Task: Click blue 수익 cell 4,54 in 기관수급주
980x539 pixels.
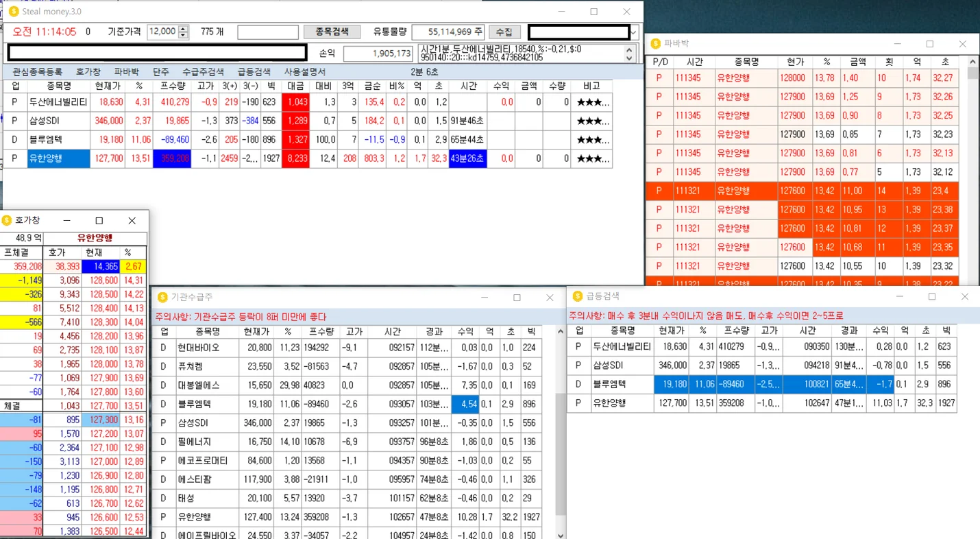Action: pyautogui.click(x=465, y=404)
